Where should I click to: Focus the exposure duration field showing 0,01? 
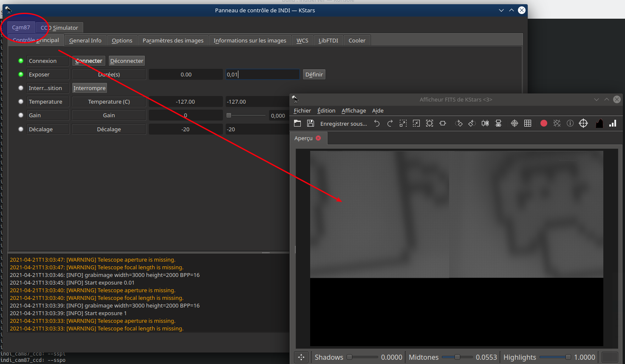262,74
